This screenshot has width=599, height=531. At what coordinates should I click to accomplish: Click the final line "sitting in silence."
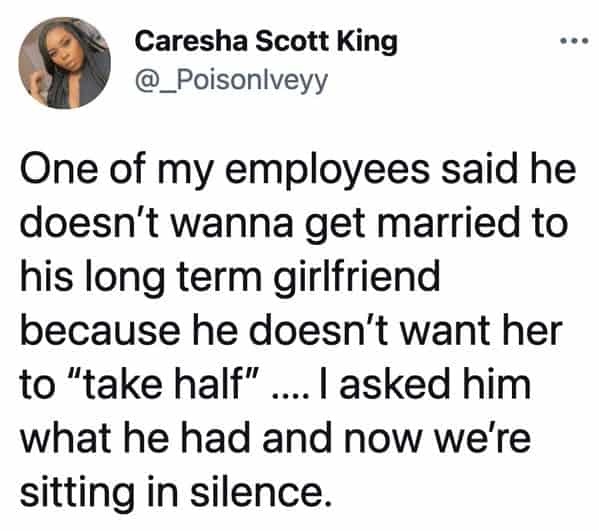click(x=175, y=492)
